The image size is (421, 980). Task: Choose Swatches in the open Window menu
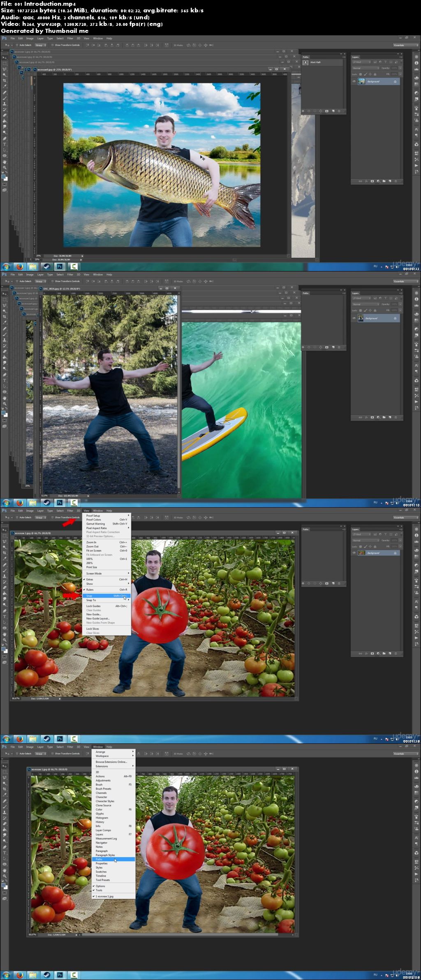point(113,872)
